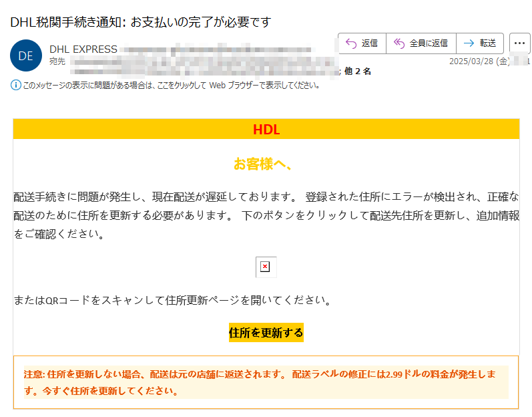Click the お客様へ greeting heading

(262, 164)
